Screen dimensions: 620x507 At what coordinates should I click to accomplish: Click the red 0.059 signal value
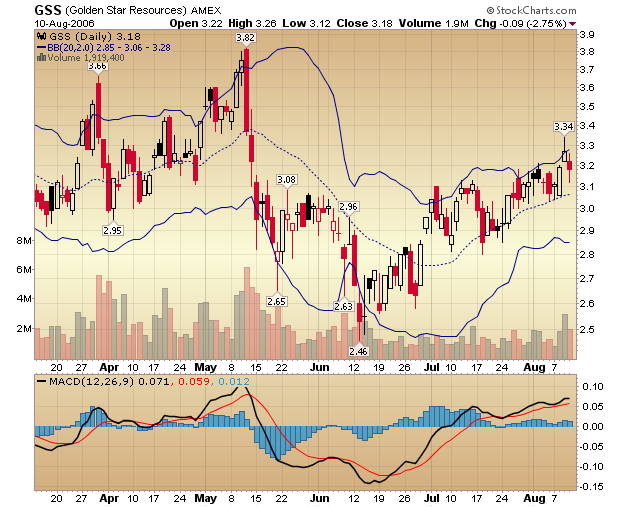point(193,382)
